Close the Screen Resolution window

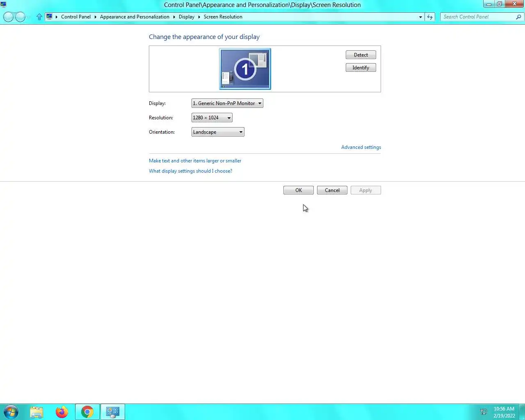pos(514,4)
